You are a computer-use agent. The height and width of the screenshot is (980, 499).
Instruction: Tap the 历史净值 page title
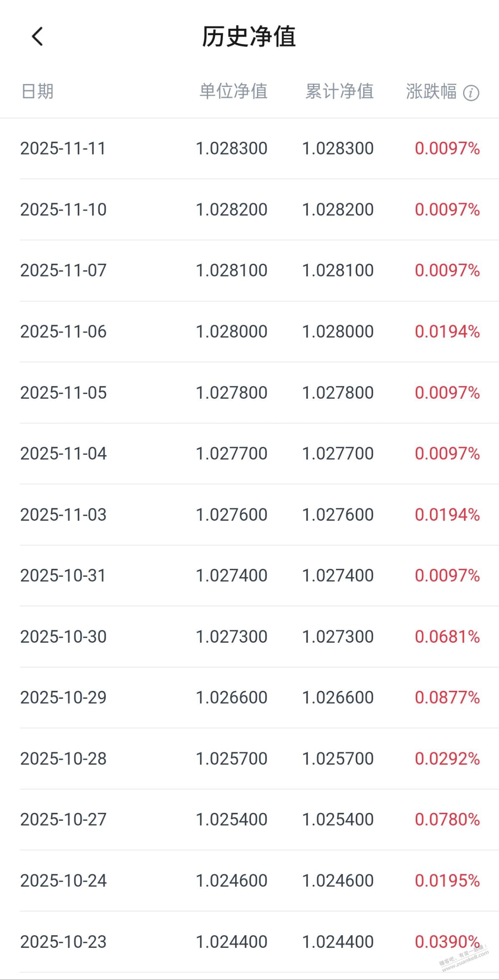click(x=249, y=36)
